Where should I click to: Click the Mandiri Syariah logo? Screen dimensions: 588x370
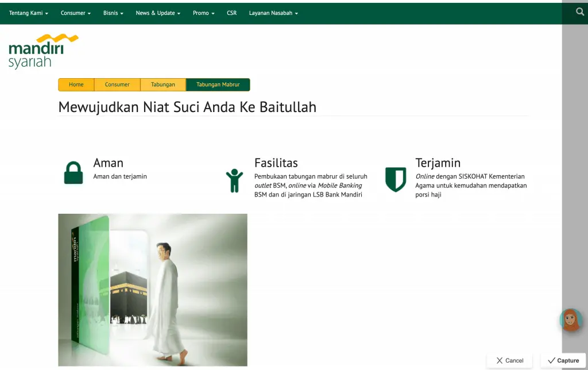click(41, 52)
